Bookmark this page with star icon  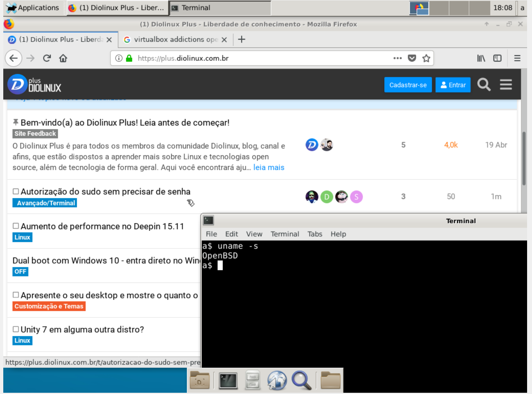coord(426,58)
